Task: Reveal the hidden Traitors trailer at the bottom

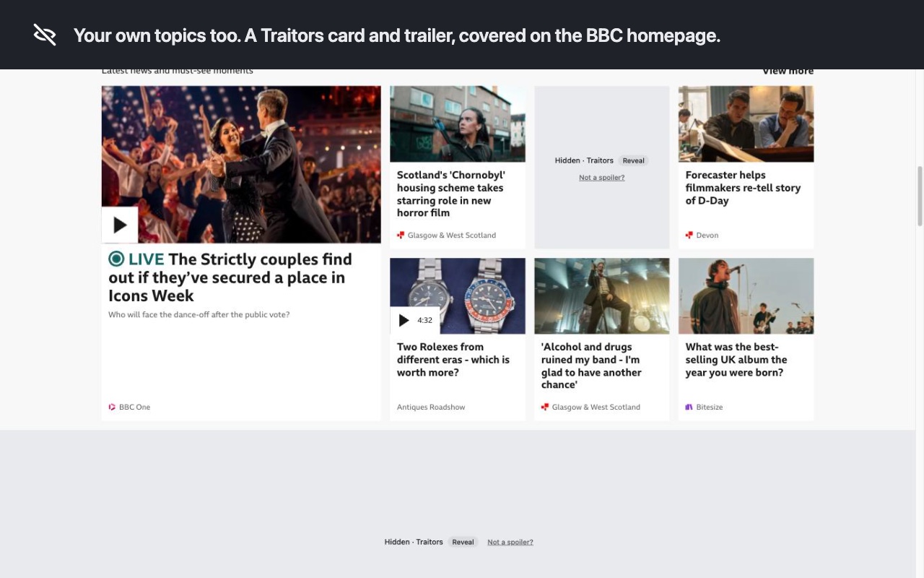Action: (x=463, y=542)
